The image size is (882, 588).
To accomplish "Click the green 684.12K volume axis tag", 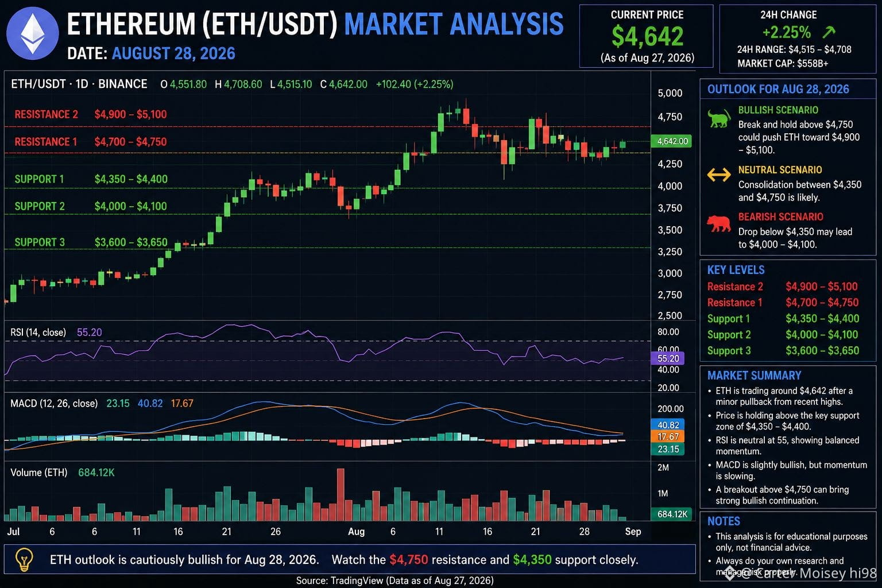I will 671,514.
